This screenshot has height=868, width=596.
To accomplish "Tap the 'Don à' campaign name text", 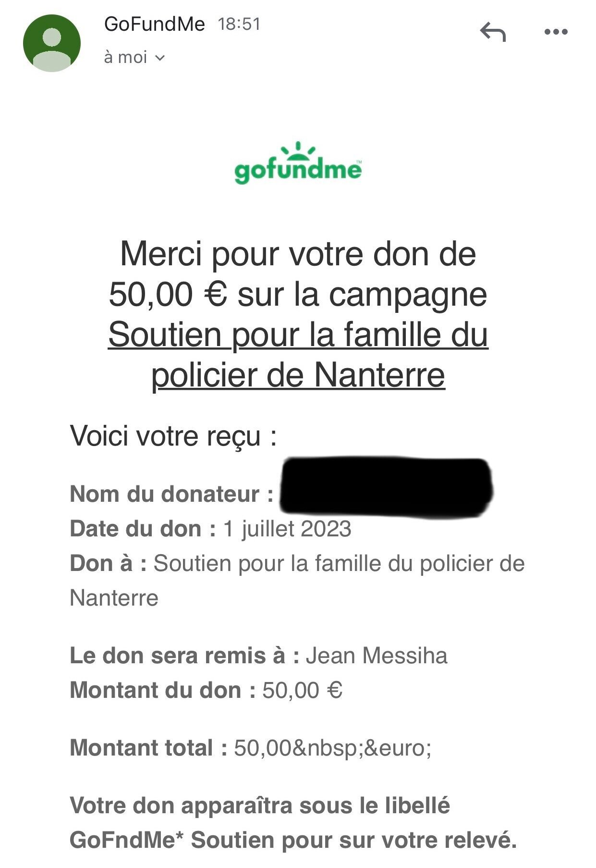I will (x=297, y=581).
